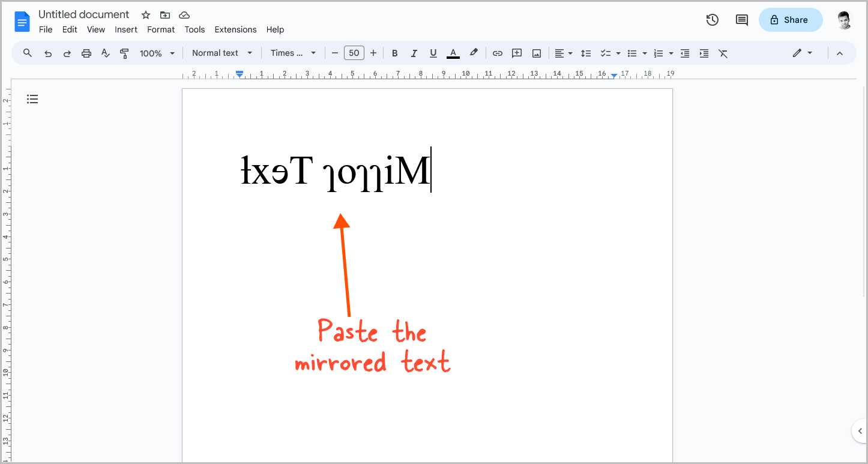Add a comment
868x464 pixels.
(x=517, y=53)
